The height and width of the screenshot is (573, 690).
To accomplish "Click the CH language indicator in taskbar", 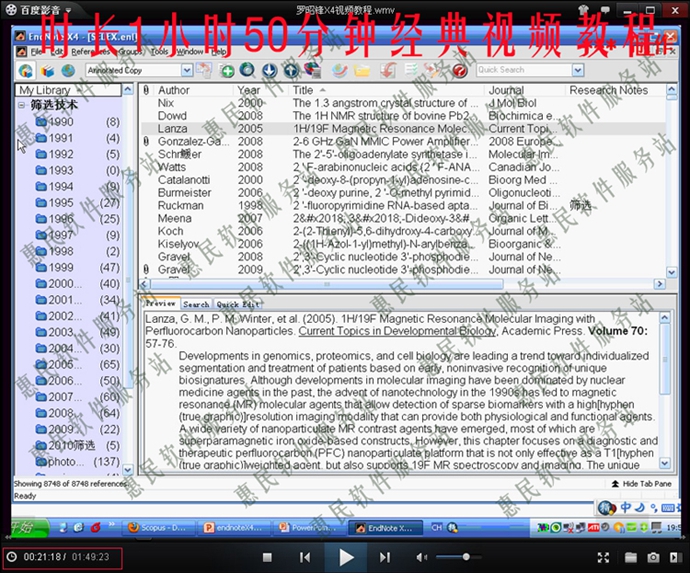I will pos(437,527).
